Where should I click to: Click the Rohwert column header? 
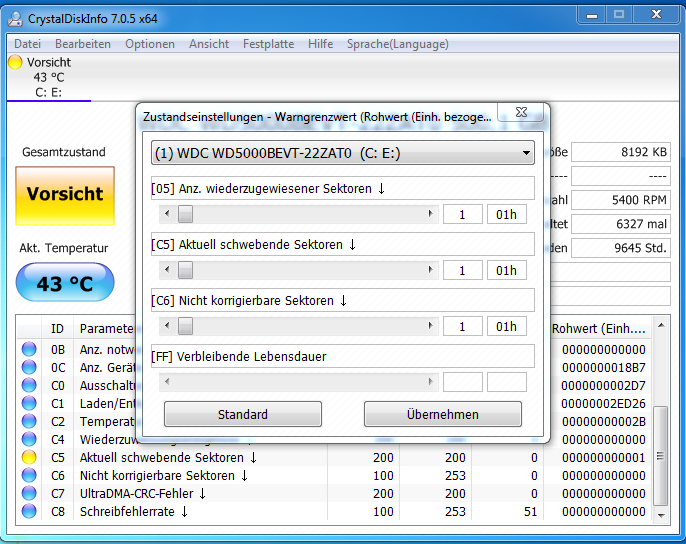click(598, 329)
